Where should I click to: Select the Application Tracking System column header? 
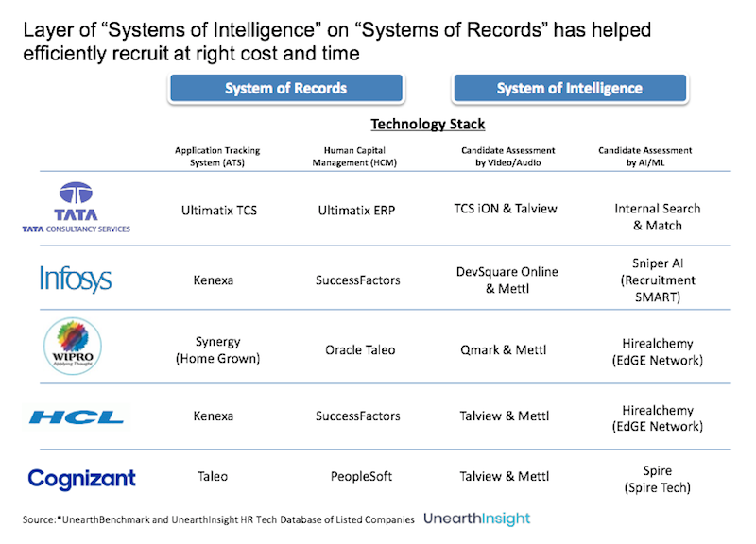pos(217,157)
